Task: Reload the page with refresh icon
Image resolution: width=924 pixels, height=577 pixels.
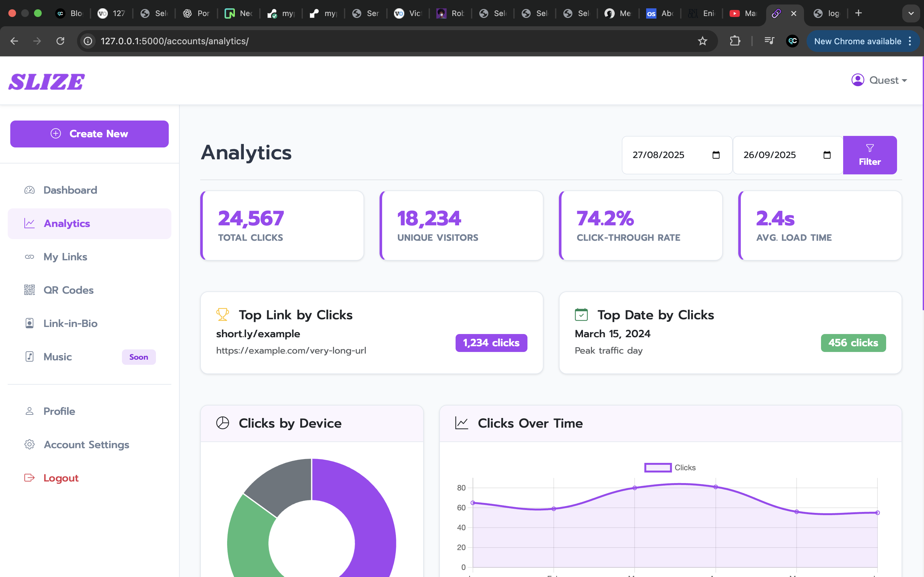Action: point(60,41)
